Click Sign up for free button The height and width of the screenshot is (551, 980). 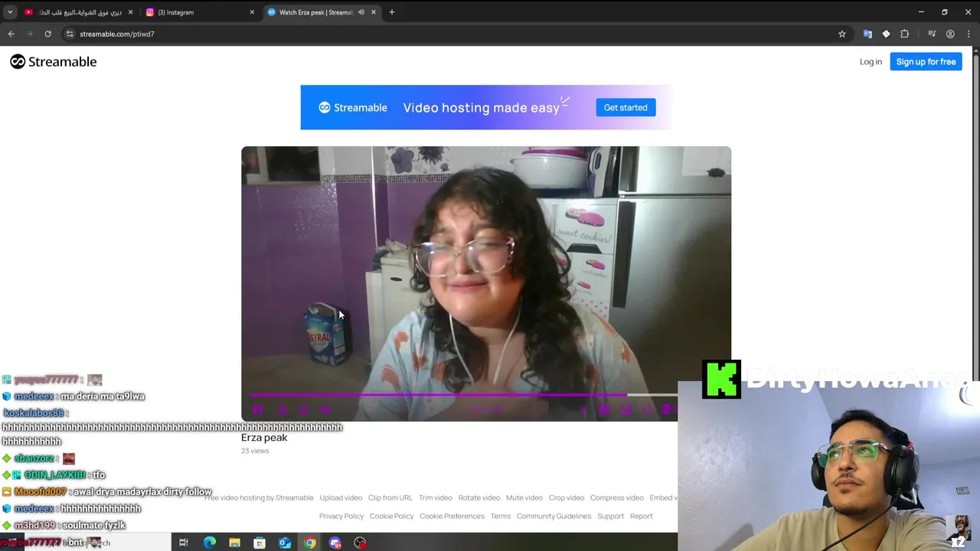click(926, 62)
